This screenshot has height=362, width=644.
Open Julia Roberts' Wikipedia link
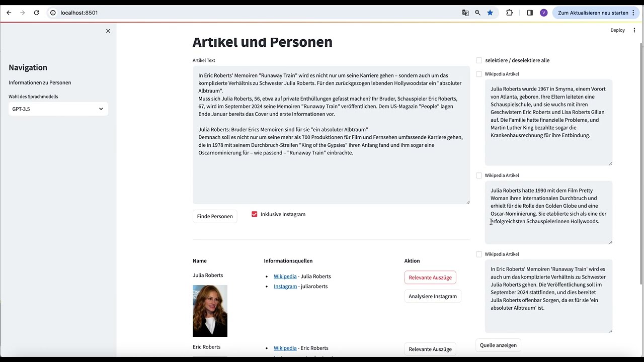[285, 277]
